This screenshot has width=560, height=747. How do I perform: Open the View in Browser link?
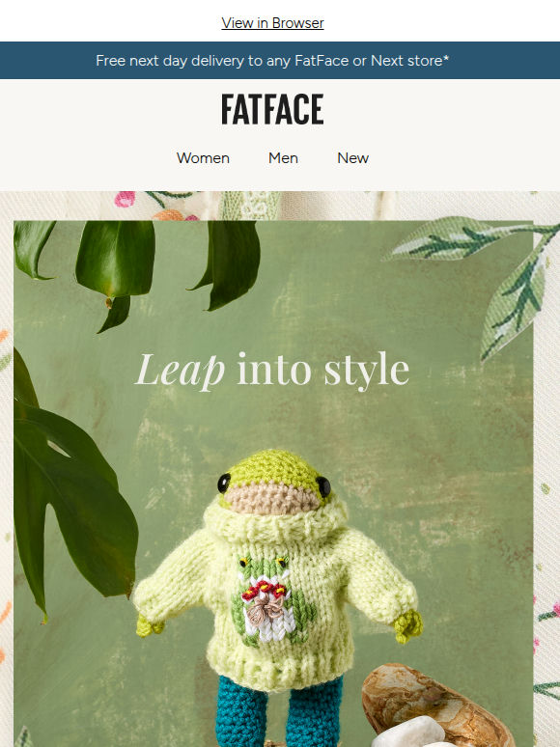tap(272, 23)
